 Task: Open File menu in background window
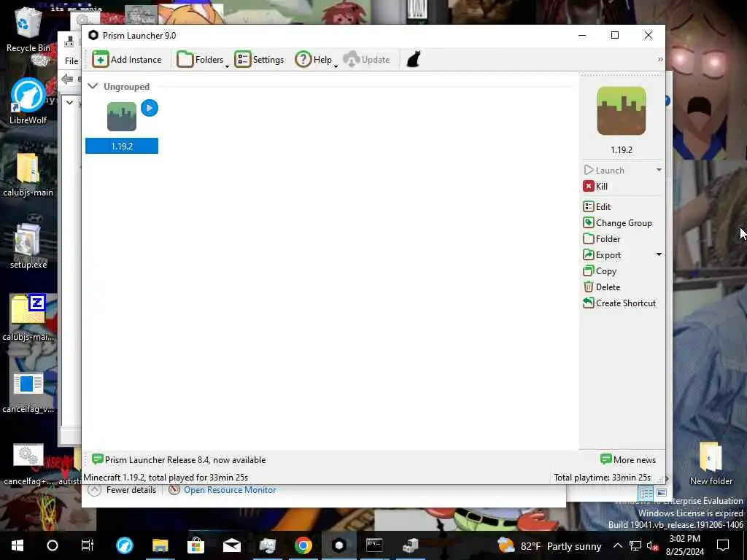point(71,61)
